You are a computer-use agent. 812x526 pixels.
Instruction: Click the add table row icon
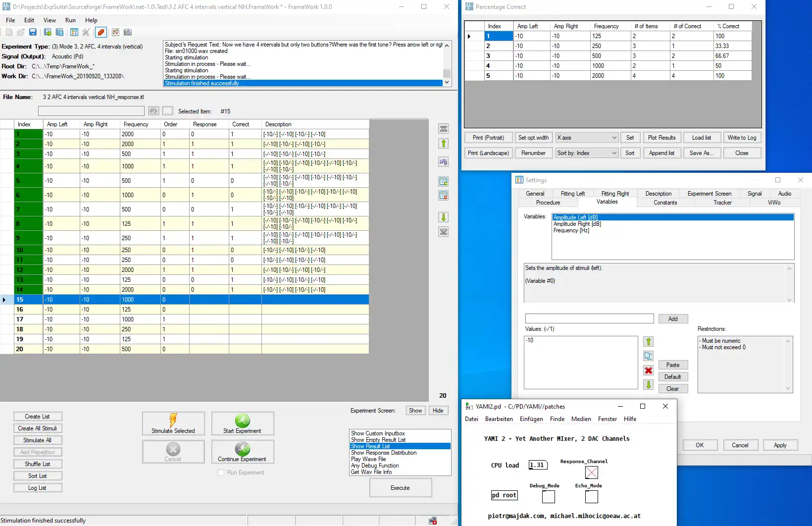coord(444,182)
